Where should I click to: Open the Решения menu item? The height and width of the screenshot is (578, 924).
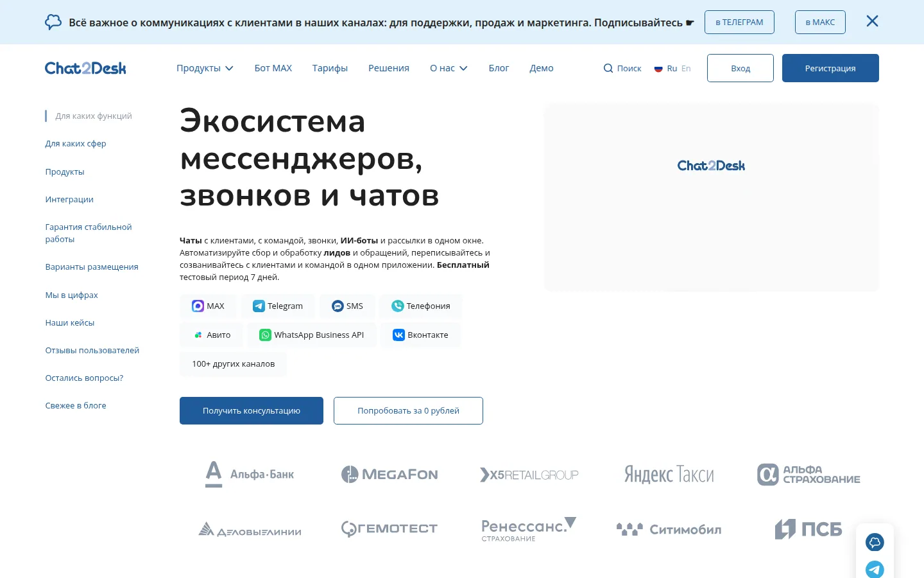pyautogui.click(x=389, y=68)
